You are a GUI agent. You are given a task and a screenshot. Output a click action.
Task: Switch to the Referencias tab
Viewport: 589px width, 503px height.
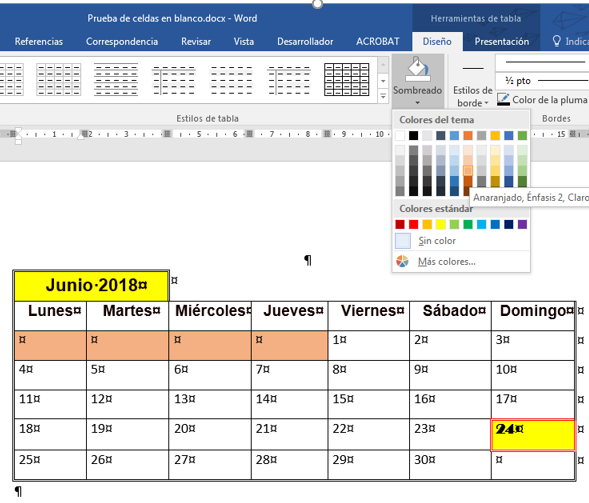click(39, 41)
